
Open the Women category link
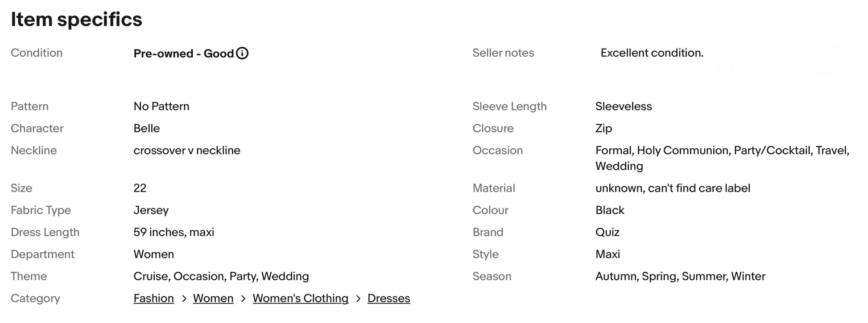coord(213,298)
